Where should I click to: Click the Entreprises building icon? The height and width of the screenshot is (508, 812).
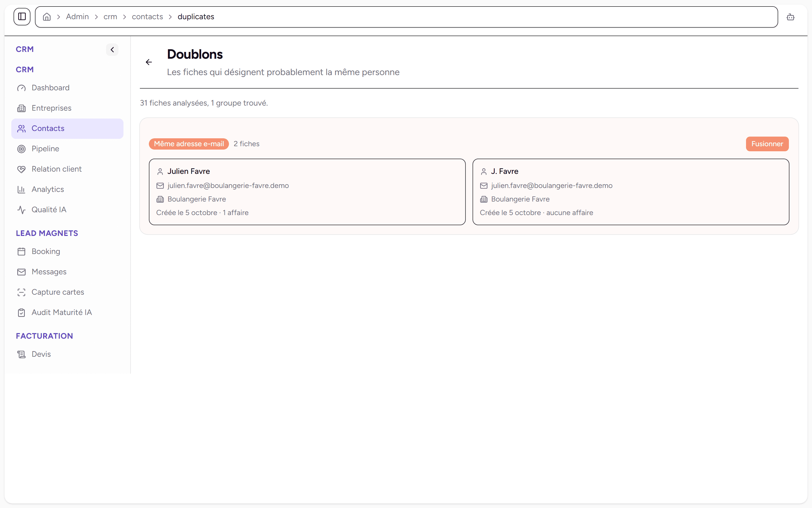click(21, 108)
